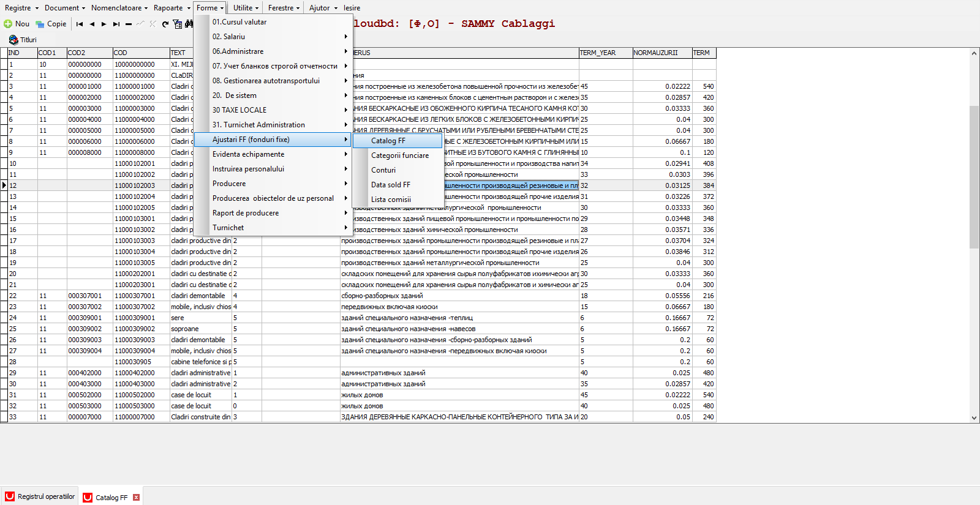Open 30 TAXE LOCALE submenu
This screenshot has height=505, width=980.
point(273,110)
